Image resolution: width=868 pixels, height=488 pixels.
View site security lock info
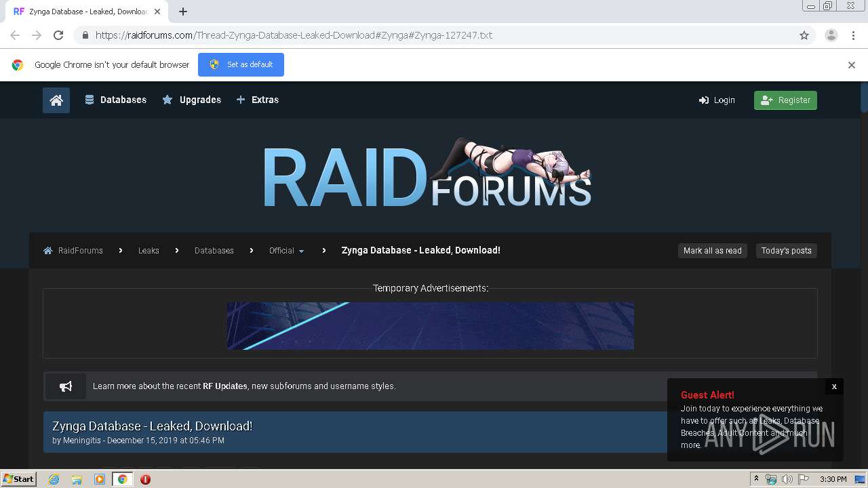coord(85,35)
